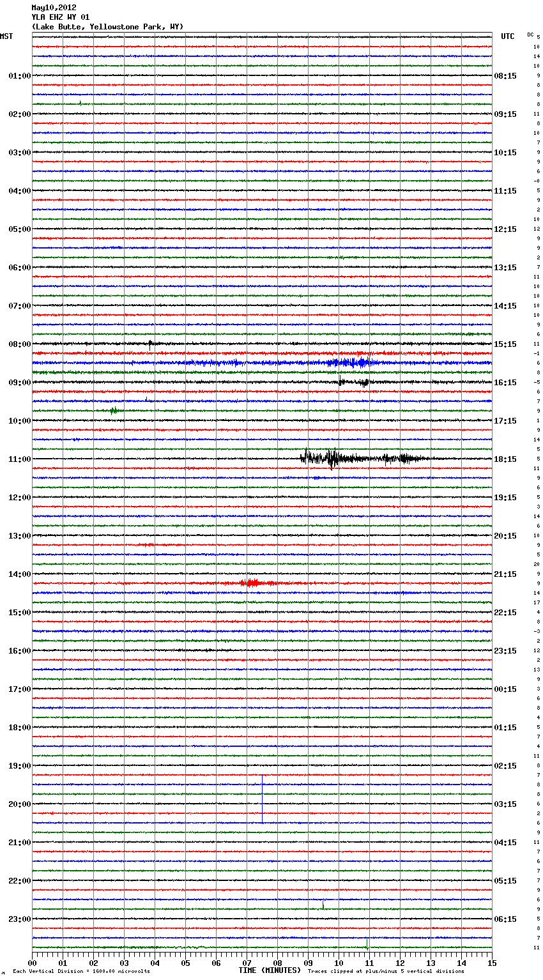Click the "11:15" UTC row label
This screenshot has height=980, width=543.
point(505,191)
